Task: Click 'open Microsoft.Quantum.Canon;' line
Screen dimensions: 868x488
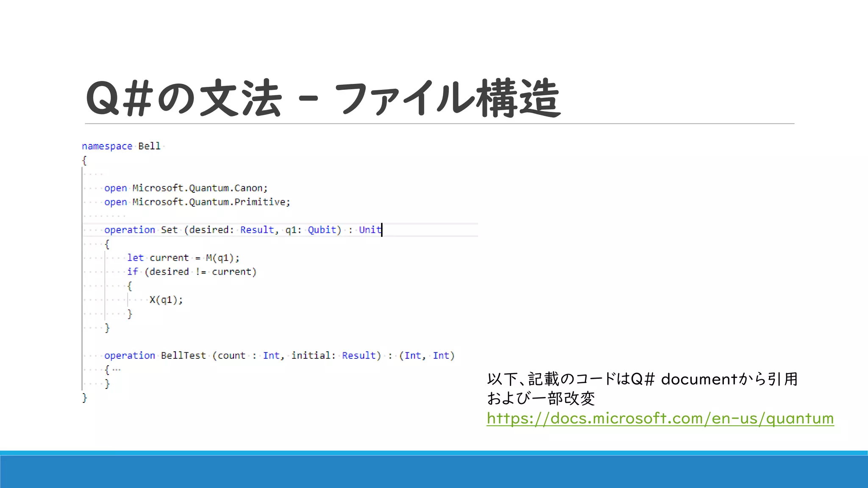Action: tap(186, 188)
